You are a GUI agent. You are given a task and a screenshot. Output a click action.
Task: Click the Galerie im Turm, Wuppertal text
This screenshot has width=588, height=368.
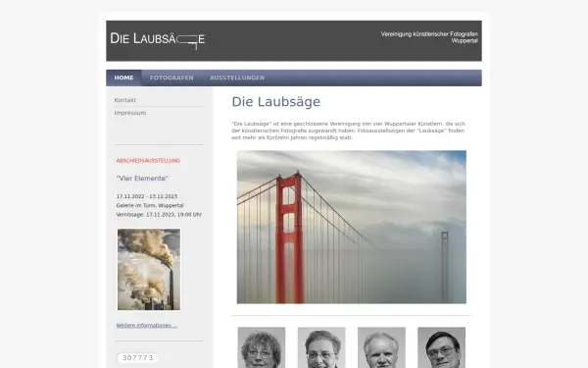(150, 206)
